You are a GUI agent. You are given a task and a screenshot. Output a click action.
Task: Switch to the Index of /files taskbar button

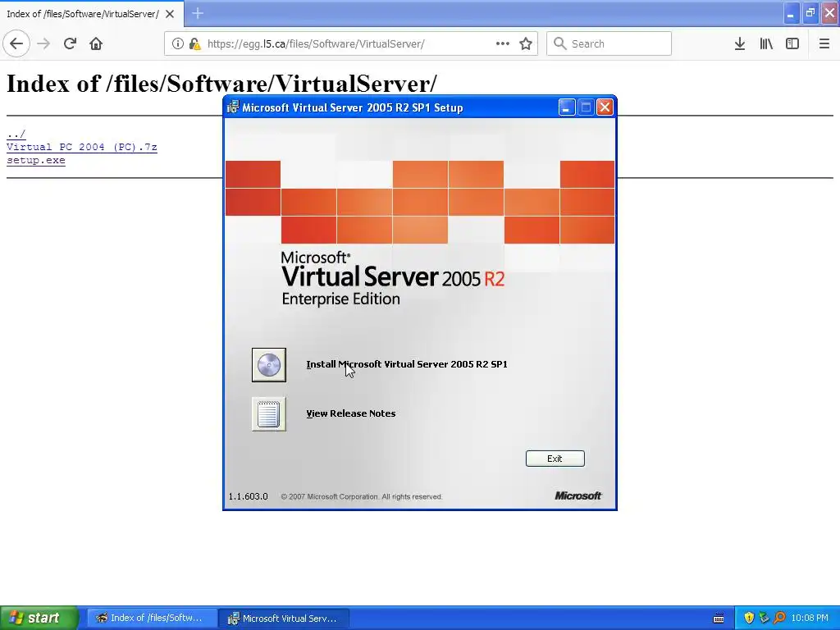coord(152,619)
